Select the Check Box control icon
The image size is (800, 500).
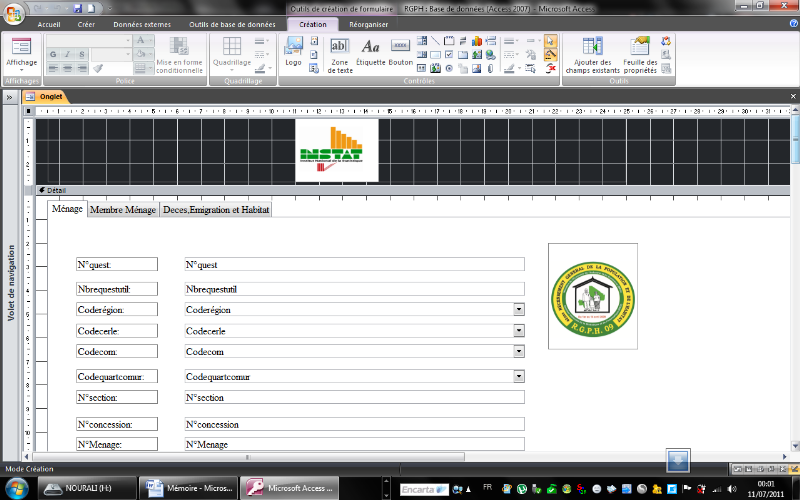449,54
